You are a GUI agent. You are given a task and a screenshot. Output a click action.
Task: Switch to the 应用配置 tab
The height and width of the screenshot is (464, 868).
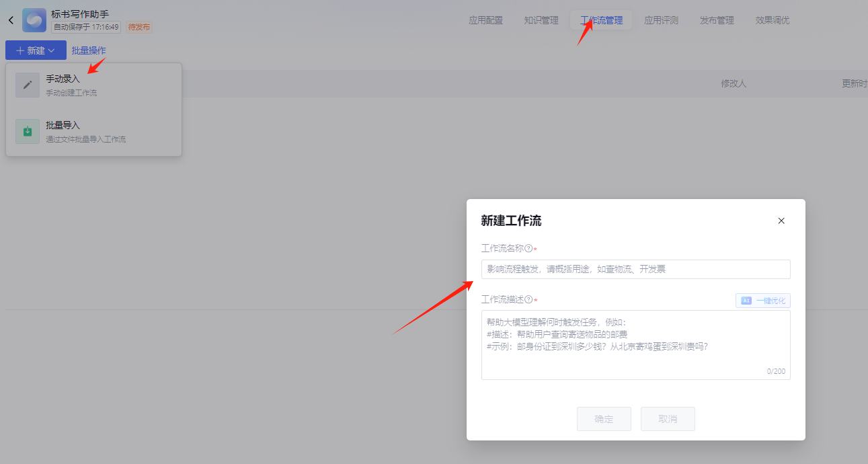click(x=486, y=20)
